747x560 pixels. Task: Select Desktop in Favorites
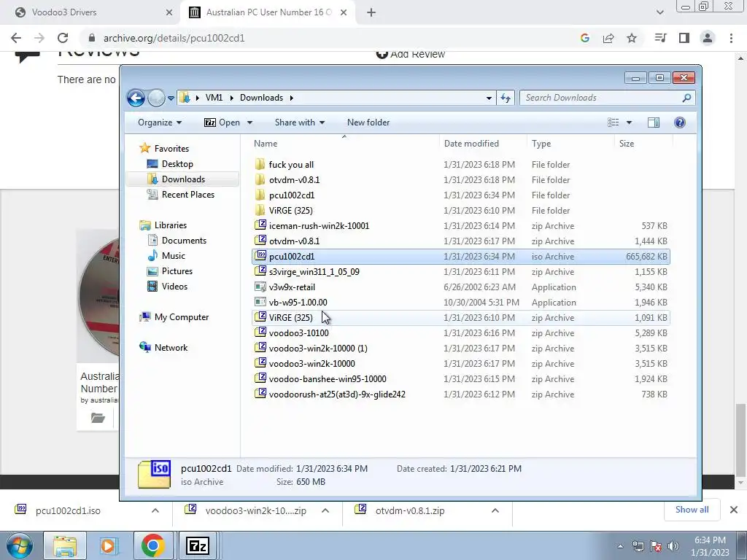click(x=177, y=164)
